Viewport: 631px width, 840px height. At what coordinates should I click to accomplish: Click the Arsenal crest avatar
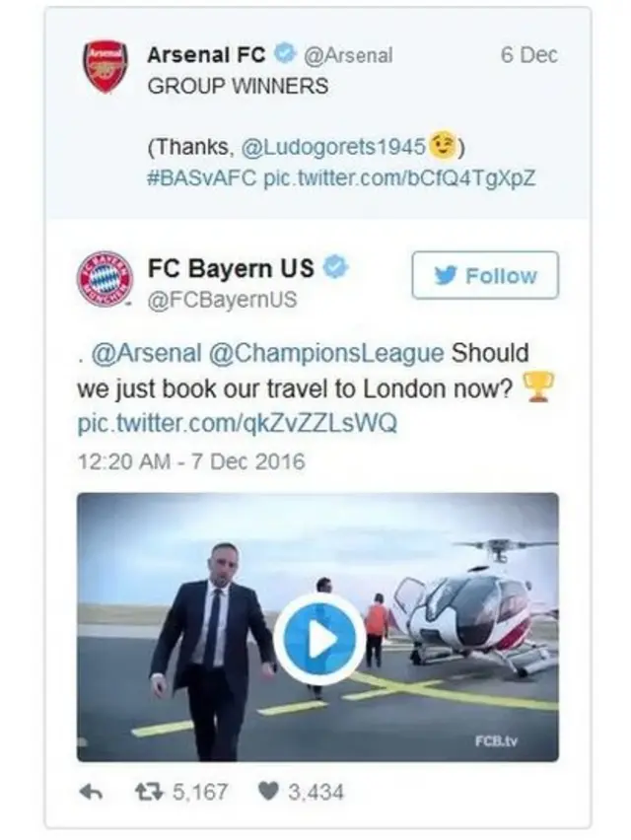point(105,66)
